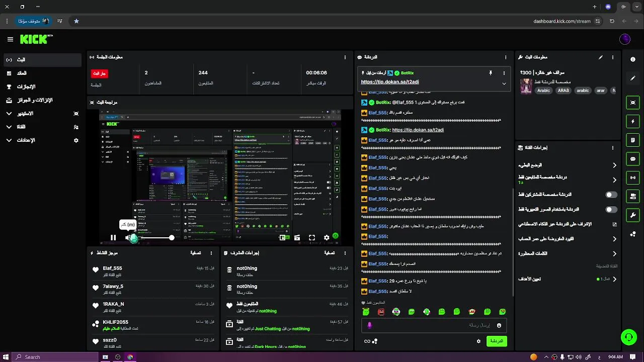The height and width of the screenshot is (362, 644).
Task: Toggle wrench widget in right sidebar
Action: coord(633,215)
